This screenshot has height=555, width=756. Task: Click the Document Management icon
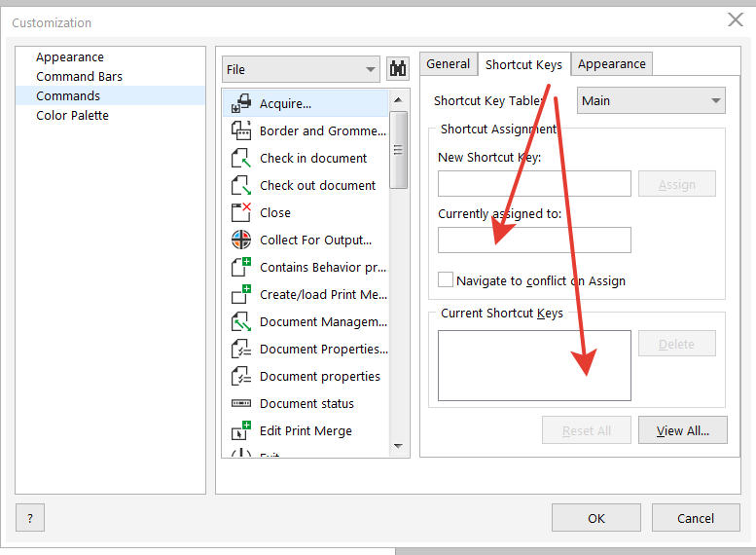pos(241,321)
